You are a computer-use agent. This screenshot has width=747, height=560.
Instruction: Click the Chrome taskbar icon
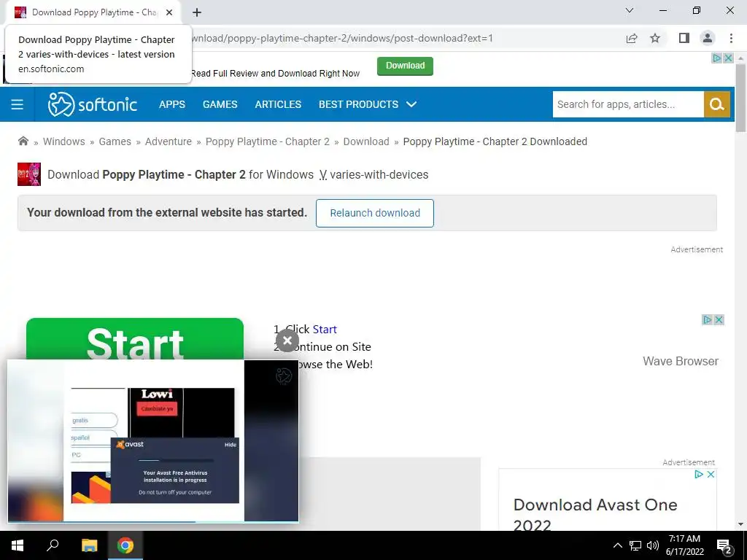tap(125, 545)
